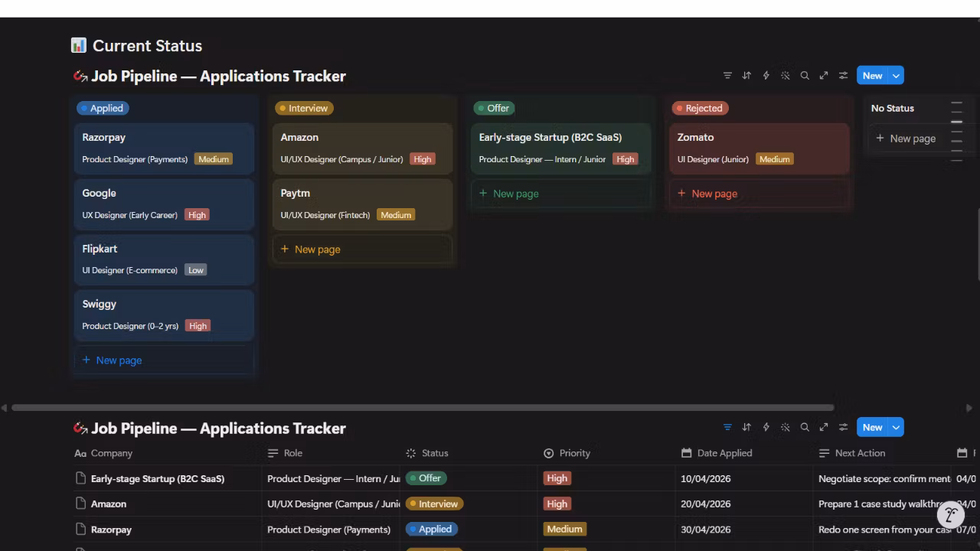
Task: Click the page icon beside Razorpay table row
Action: point(80,530)
